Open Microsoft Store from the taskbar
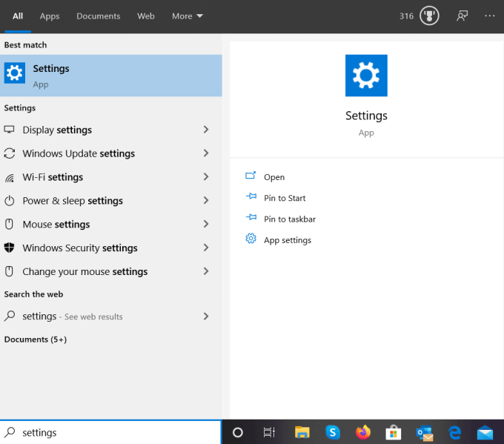The height and width of the screenshot is (444, 504). click(x=394, y=432)
